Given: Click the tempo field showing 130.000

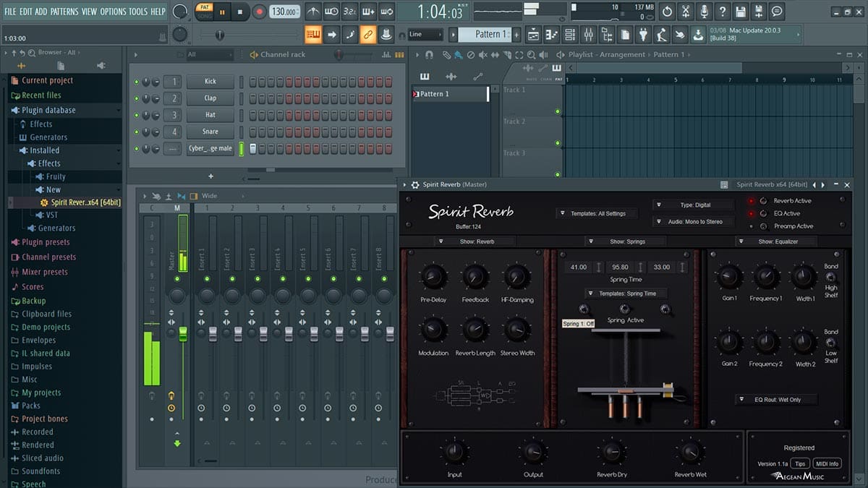Looking at the screenshot, I should [x=285, y=12].
